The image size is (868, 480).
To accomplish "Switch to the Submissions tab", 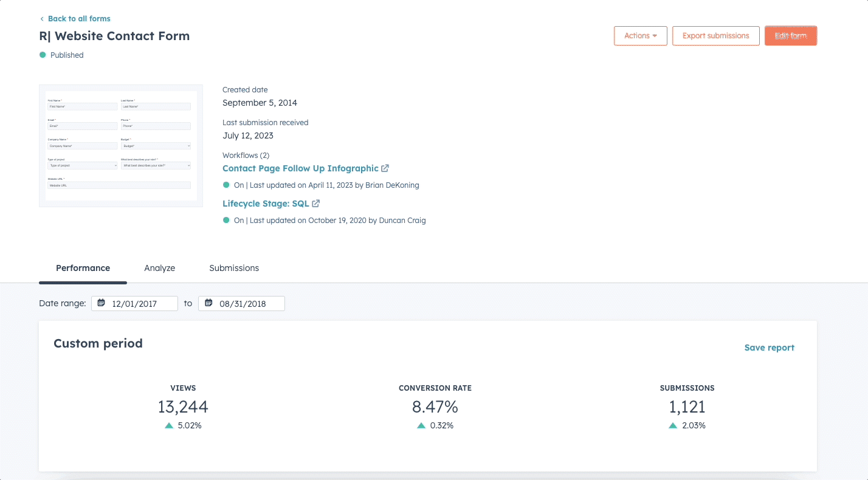I will 234,268.
